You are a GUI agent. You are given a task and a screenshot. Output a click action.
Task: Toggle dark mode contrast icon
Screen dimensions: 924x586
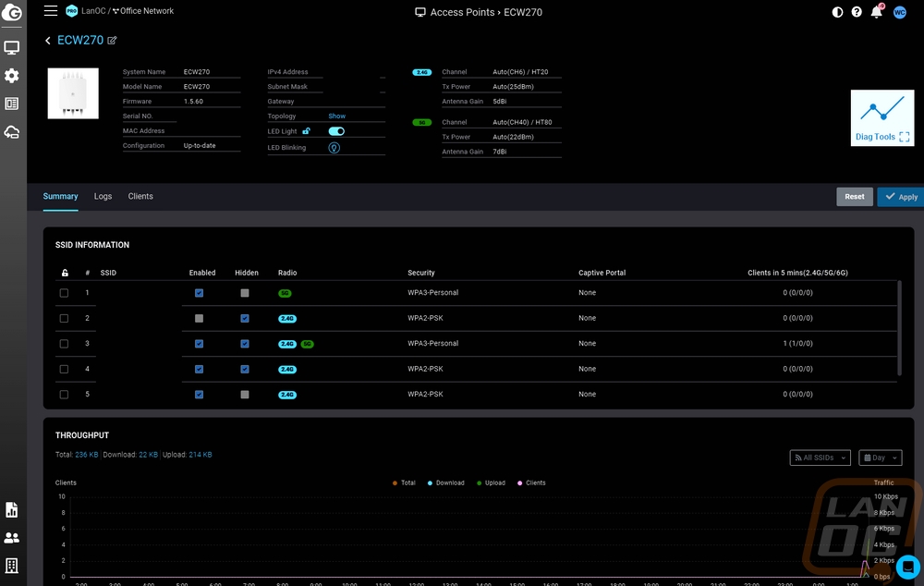click(x=837, y=12)
